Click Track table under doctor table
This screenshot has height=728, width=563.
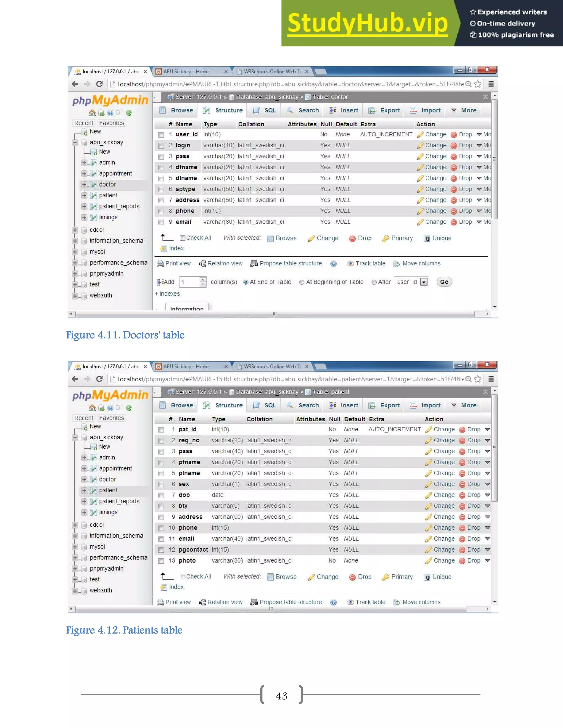tap(366, 263)
